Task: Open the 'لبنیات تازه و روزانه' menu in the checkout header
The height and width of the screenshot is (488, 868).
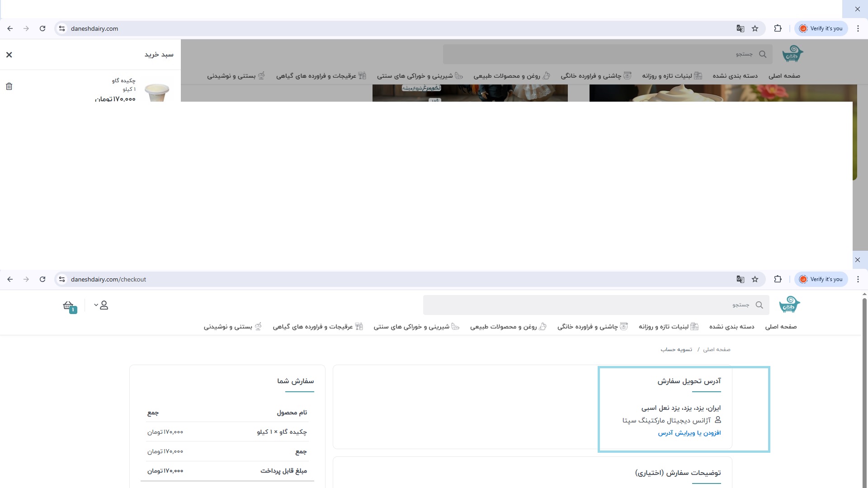Action: coord(668,327)
